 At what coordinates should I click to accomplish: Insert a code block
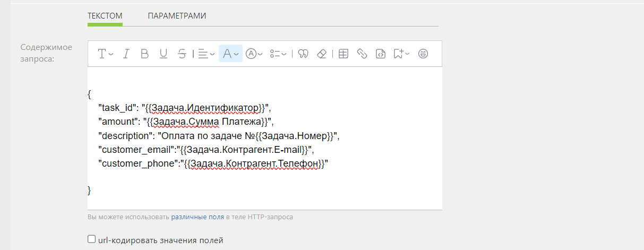click(x=380, y=54)
